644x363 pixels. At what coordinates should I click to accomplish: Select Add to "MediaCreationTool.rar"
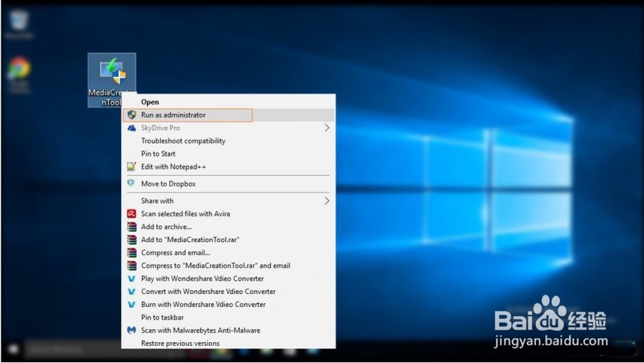(x=228, y=239)
